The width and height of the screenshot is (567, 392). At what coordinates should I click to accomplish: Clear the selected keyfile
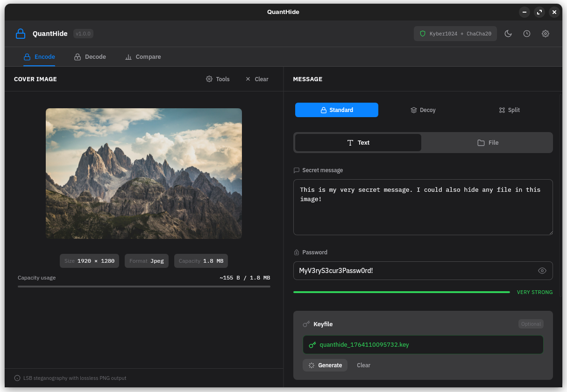click(363, 365)
